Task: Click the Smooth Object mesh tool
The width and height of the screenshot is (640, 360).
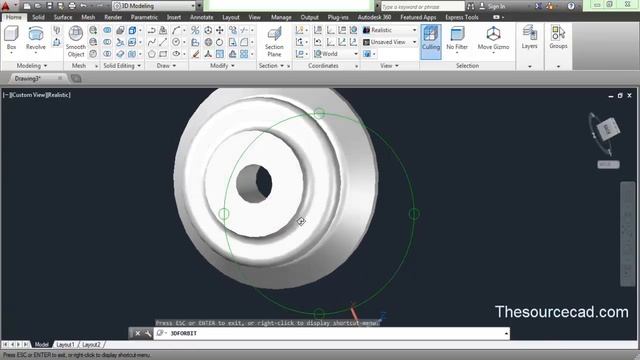Action: pos(76,41)
